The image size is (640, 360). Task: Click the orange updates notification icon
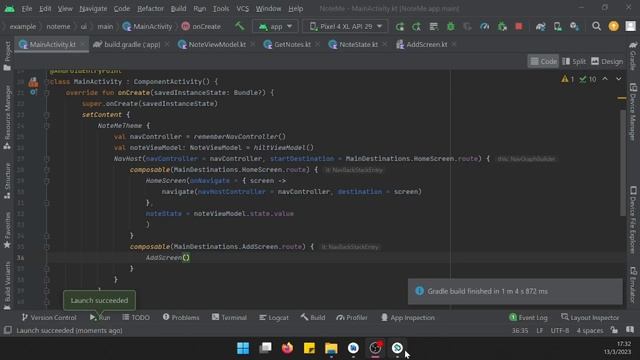point(613,27)
